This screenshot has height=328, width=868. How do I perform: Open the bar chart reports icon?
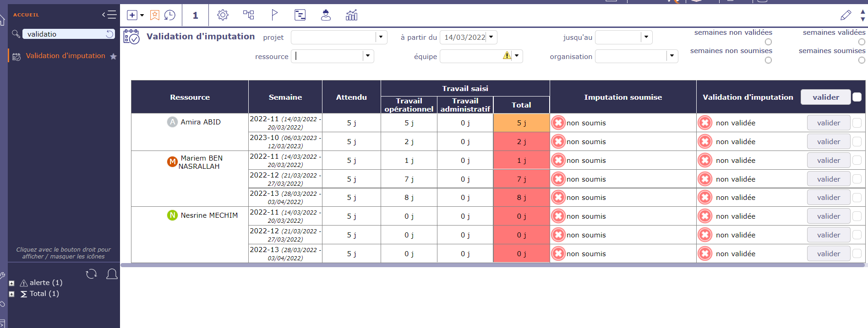351,15
